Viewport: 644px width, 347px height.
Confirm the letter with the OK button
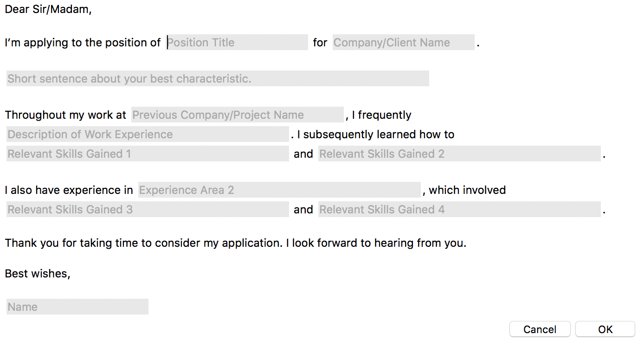(605, 329)
